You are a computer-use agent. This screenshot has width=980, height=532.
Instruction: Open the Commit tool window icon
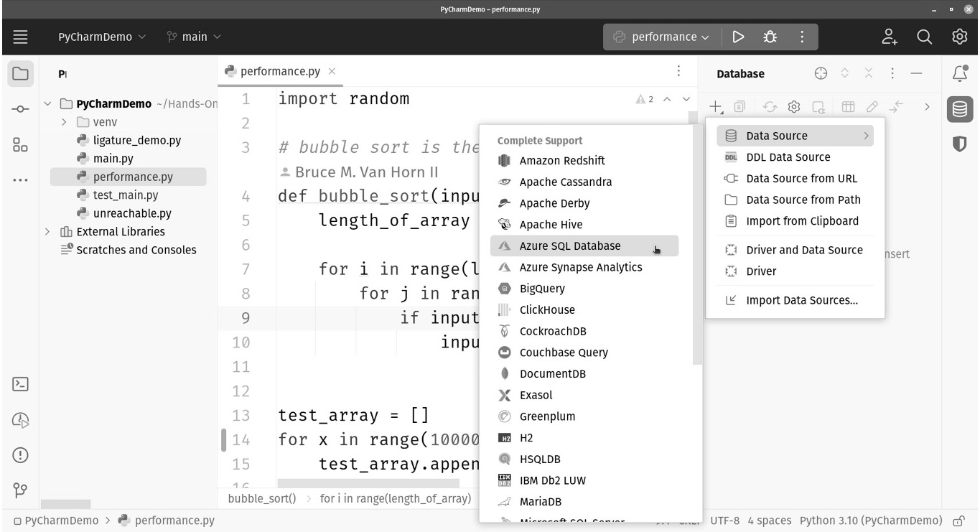point(20,109)
